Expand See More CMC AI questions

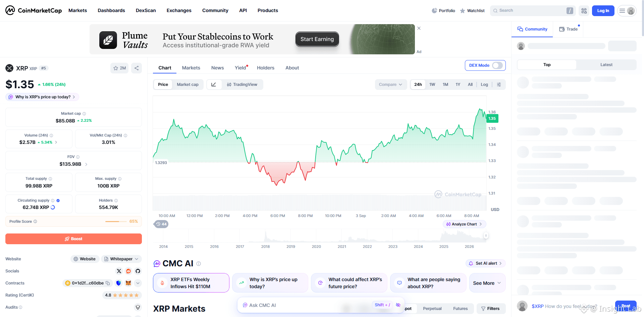(x=487, y=283)
